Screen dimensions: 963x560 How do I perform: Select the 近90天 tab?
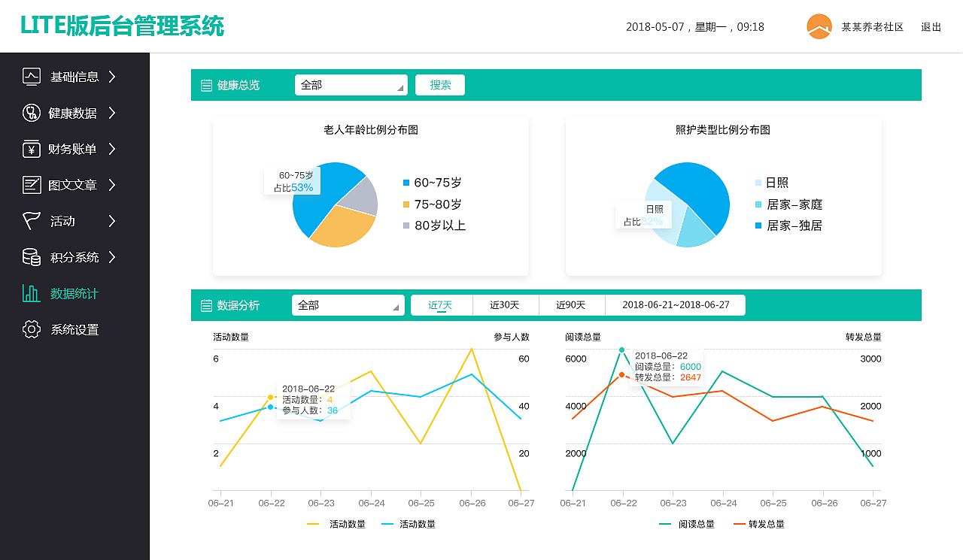point(571,305)
